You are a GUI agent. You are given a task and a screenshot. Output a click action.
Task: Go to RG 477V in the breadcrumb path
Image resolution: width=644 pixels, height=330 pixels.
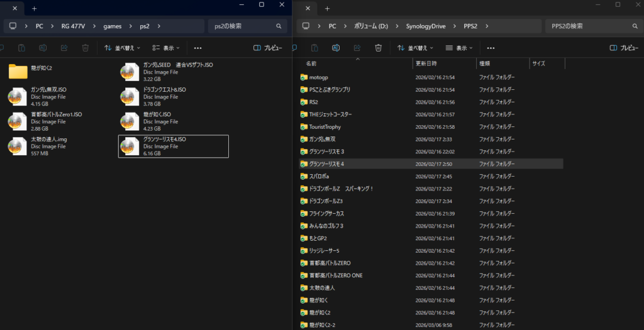coord(74,26)
